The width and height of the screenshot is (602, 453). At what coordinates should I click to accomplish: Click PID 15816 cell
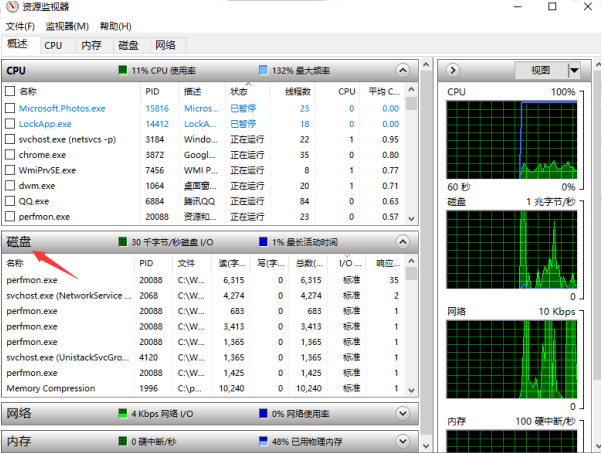coord(157,108)
